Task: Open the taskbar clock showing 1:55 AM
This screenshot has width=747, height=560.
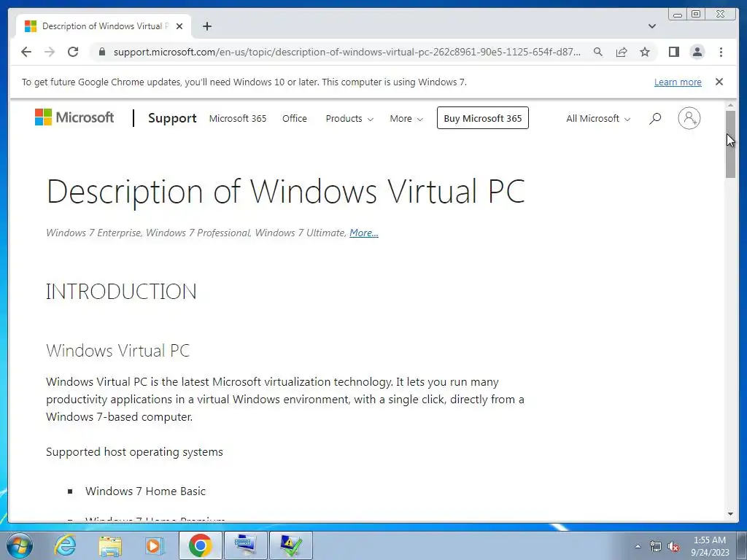Action: [710, 546]
